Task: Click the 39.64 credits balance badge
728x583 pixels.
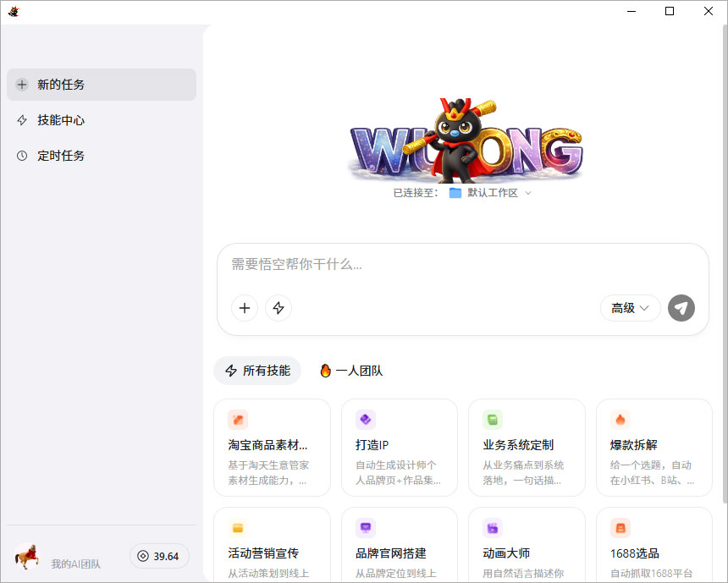Action: click(159, 556)
